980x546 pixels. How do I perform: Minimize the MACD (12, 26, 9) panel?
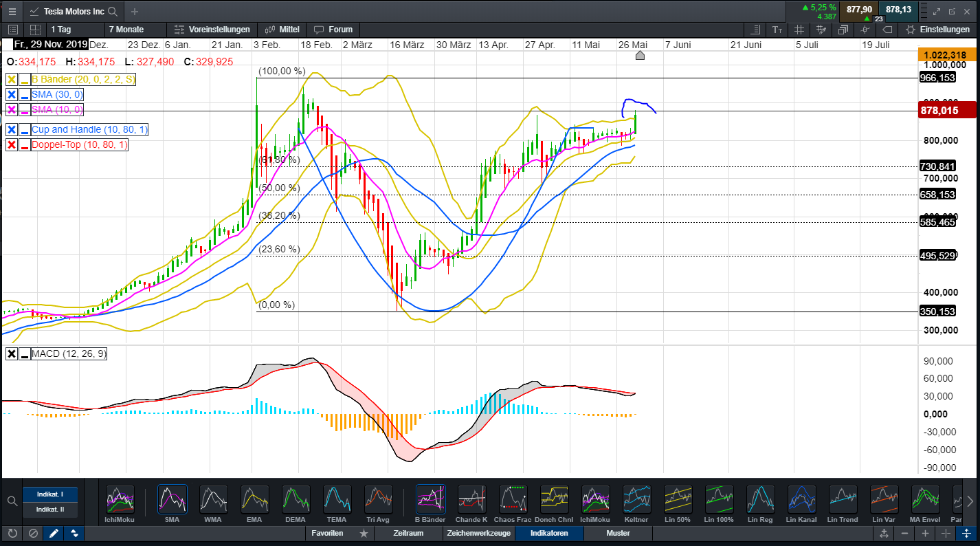click(x=25, y=354)
